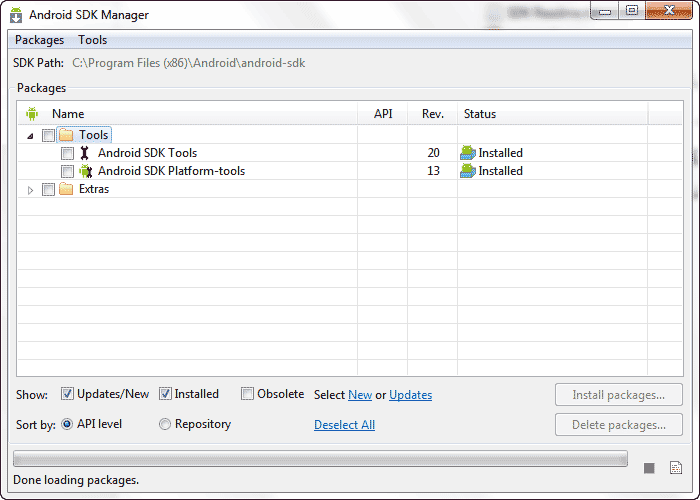Image resolution: width=700 pixels, height=500 pixels.
Task: Click the Tools folder icon
Action: (66, 135)
